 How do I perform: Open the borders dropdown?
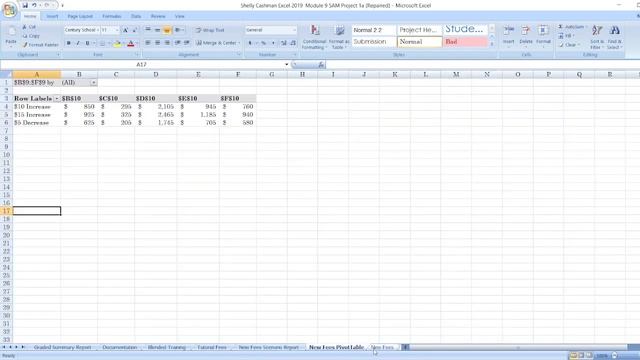pos(109,43)
